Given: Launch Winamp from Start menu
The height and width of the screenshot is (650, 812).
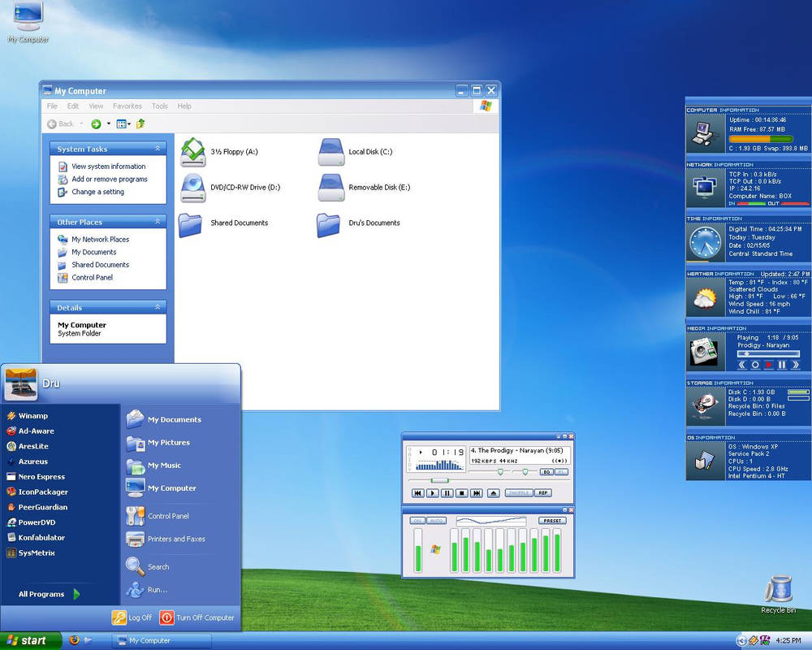Looking at the screenshot, I should tap(28, 416).
